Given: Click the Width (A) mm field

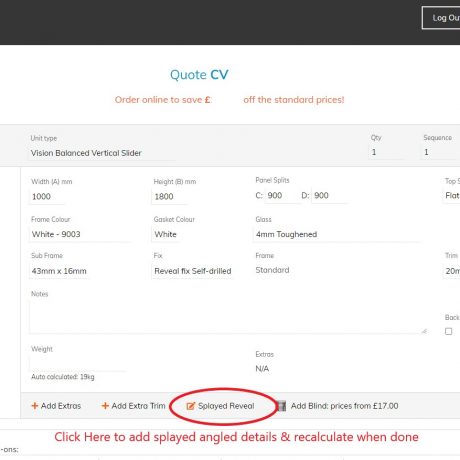Looking at the screenshot, I should [47, 197].
